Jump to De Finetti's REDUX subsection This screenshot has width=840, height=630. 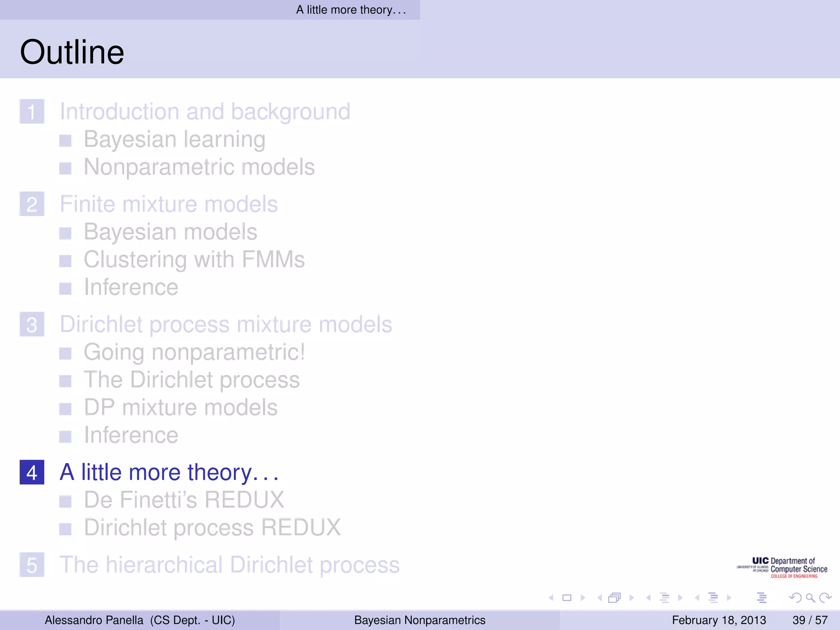184,500
